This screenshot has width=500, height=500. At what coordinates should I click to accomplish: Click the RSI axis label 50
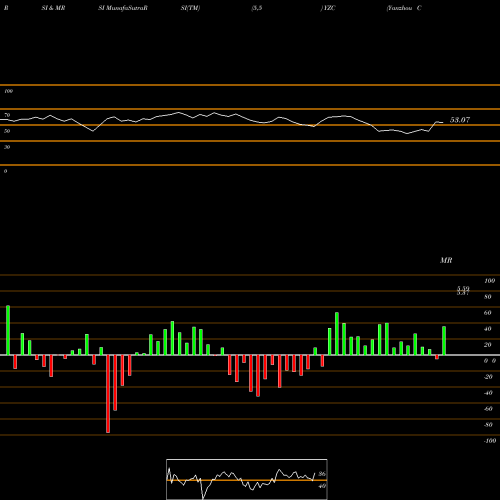point(7,131)
